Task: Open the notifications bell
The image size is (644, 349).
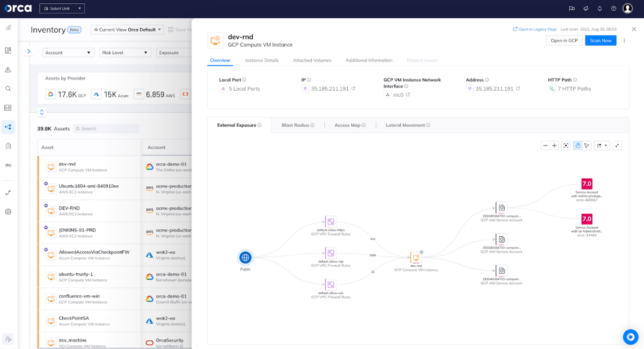Action: click(599, 9)
